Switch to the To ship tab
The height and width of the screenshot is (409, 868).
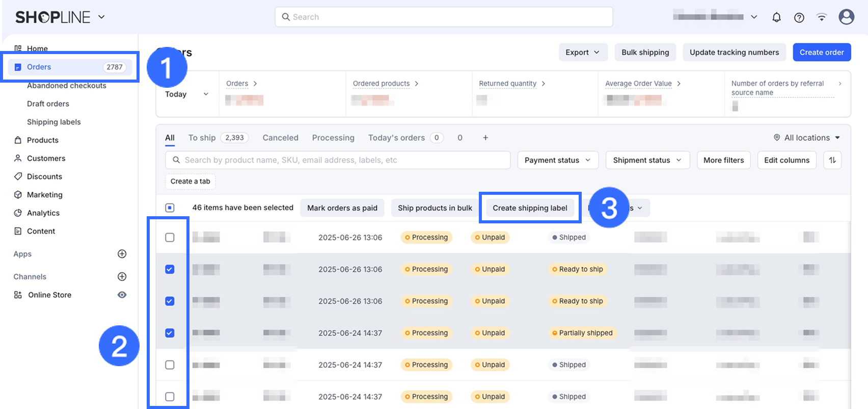point(202,138)
